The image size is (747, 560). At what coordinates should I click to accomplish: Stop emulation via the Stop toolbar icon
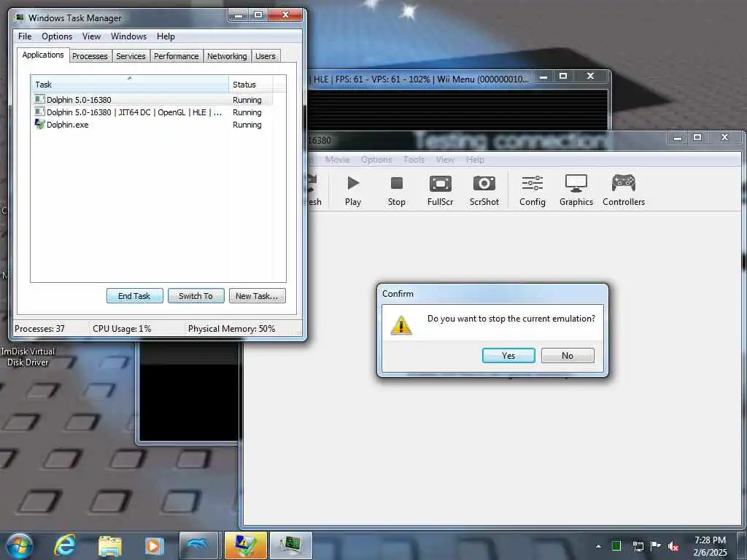pos(396,190)
